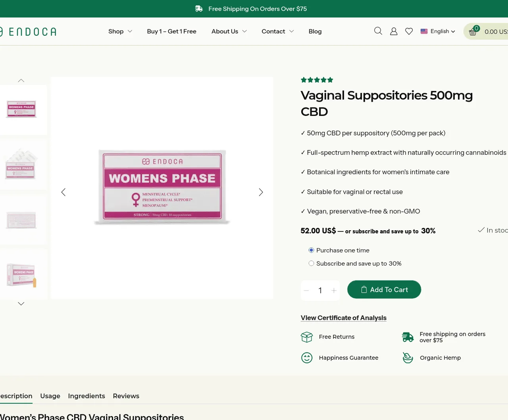Show previous product image with left arrow
This screenshot has width=508, height=420.
tap(63, 192)
